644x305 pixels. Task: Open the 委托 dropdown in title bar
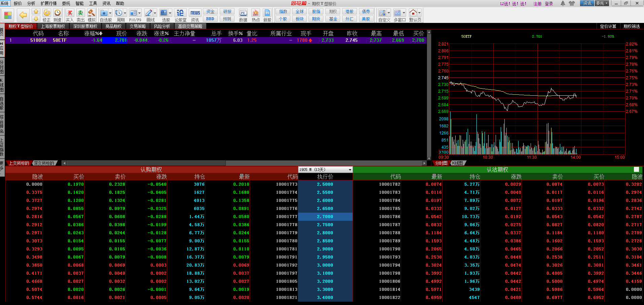coord(602,3)
